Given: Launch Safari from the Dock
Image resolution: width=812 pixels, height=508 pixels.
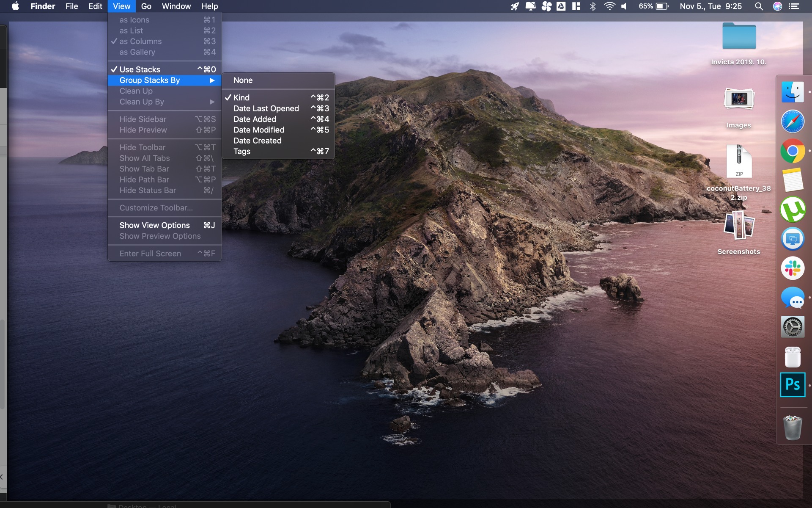Looking at the screenshot, I should pos(793,121).
